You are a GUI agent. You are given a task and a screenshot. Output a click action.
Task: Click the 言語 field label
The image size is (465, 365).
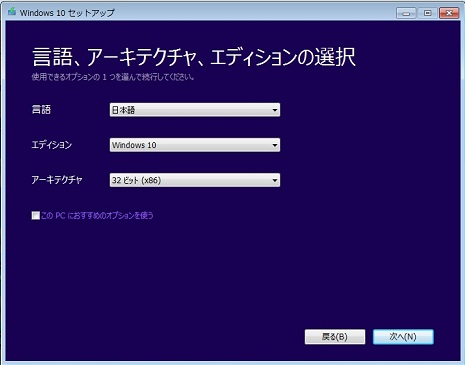(41, 110)
